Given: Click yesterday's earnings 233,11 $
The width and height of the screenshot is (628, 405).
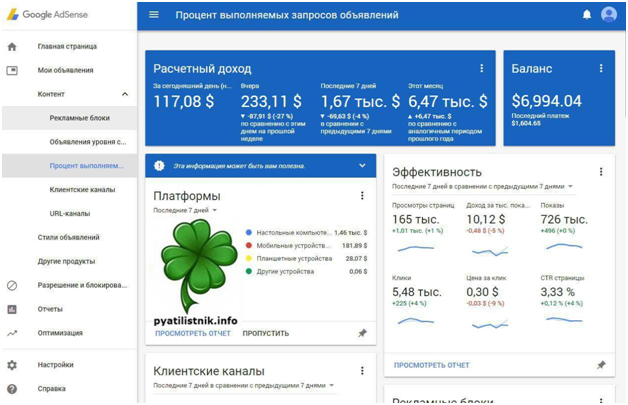Looking at the screenshot, I should coord(271,101).
